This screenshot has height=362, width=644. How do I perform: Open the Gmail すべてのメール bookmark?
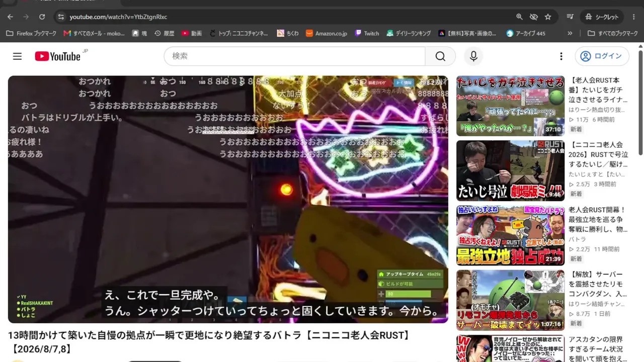pyautogui.click(x=94, y=33)
